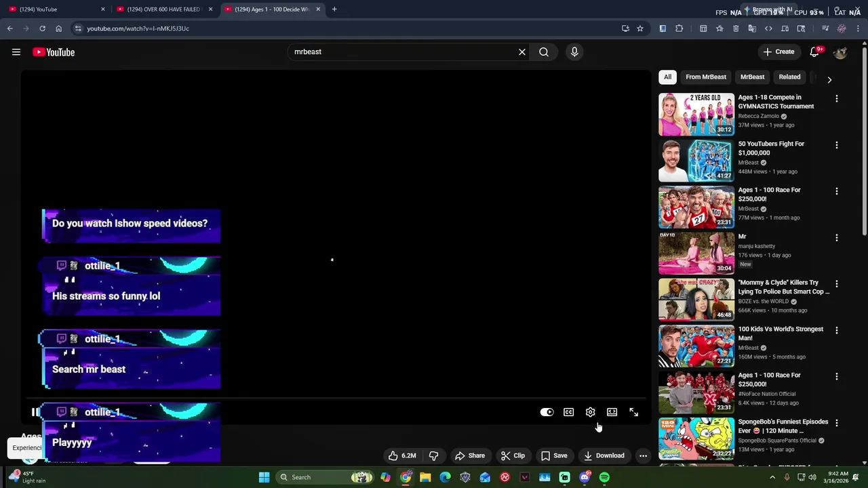868x488 pixels.
Task: Share this video
Action: 470,455
